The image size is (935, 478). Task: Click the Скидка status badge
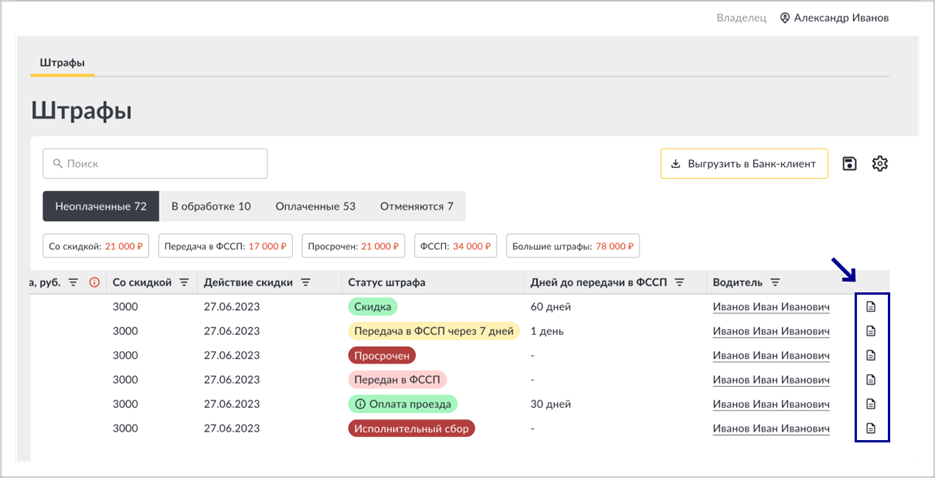pos(373,307)
